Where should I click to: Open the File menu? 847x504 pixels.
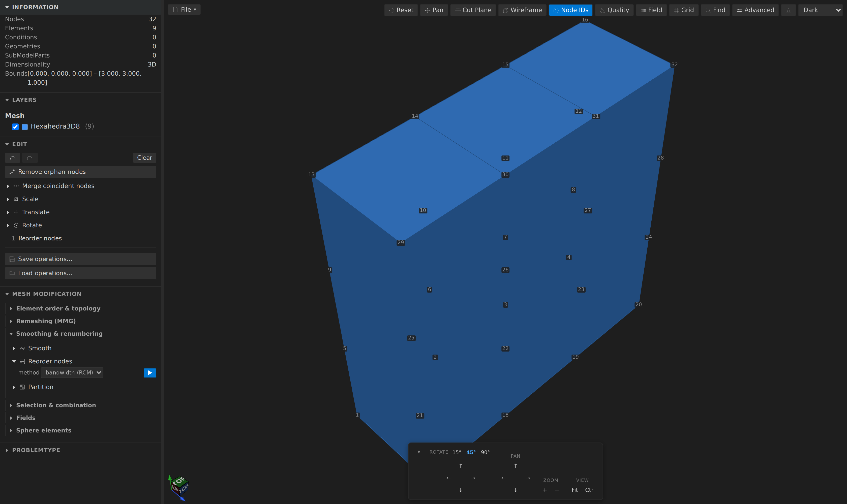[184, 10]
